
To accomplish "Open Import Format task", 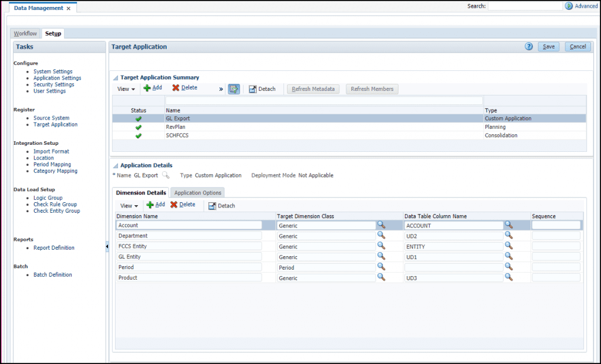I will pos(52,152).
